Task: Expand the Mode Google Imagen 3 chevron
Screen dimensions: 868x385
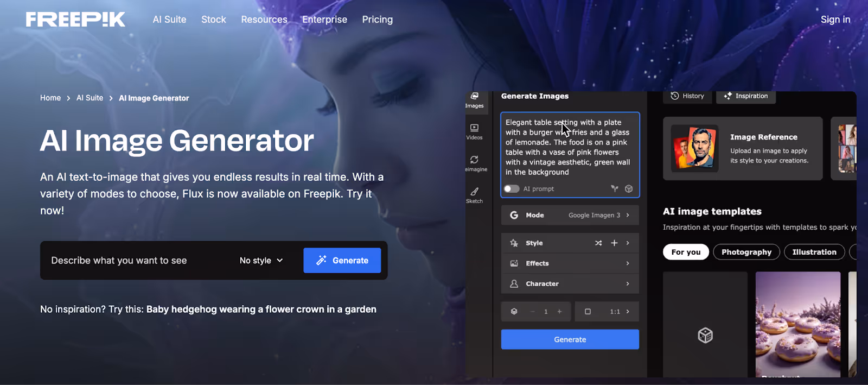Action: 628,215
